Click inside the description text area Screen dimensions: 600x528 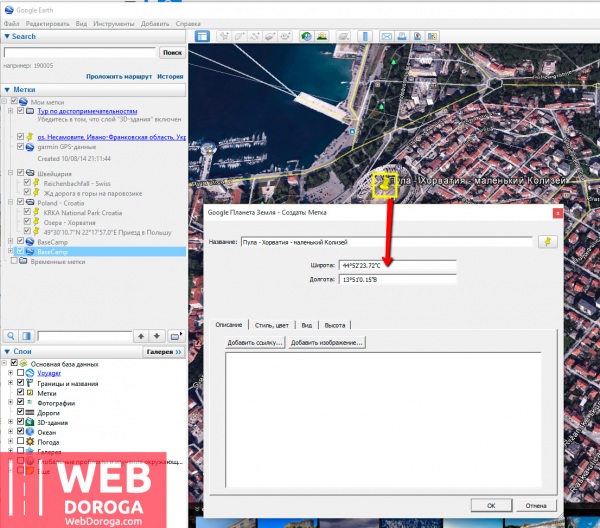click(383, 420)
